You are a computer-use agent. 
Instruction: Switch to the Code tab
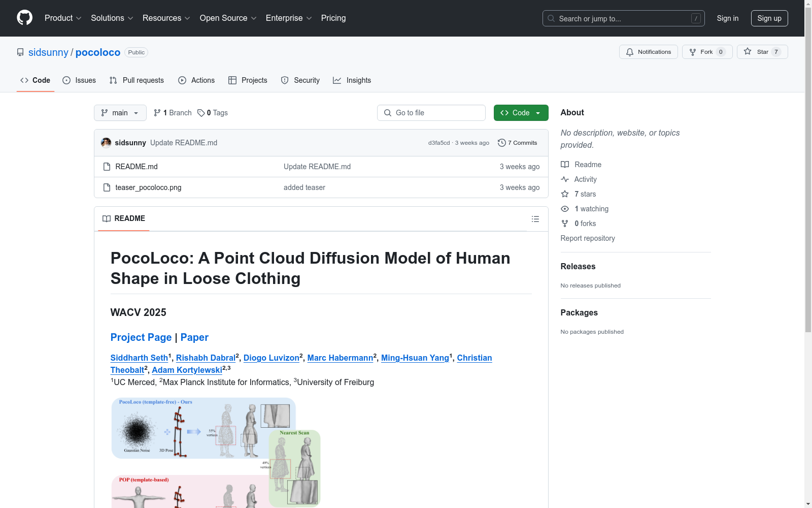click(35, 80)
